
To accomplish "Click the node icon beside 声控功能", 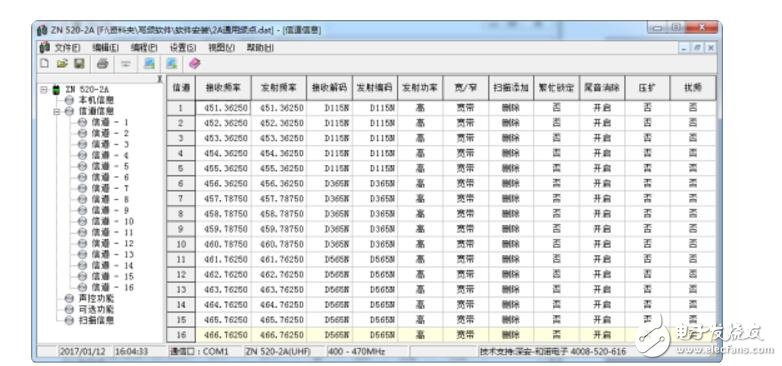I will pos(69,298).
